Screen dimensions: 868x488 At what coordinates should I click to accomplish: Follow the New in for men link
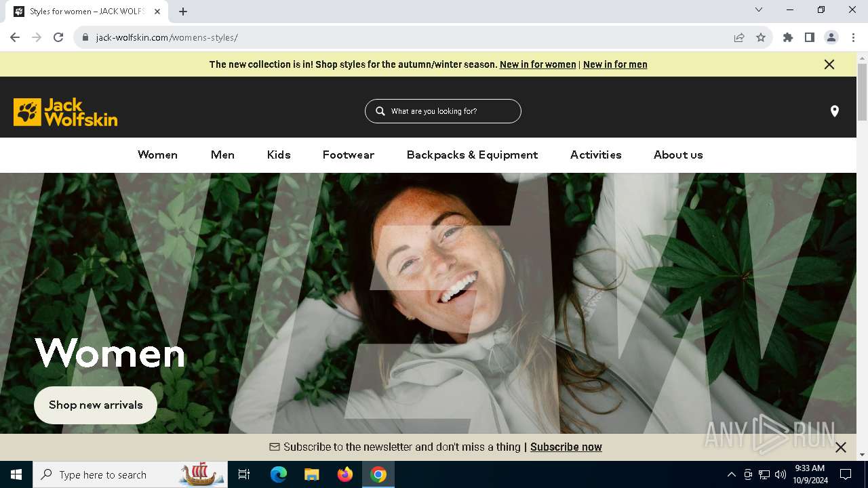tap(615, 64)
